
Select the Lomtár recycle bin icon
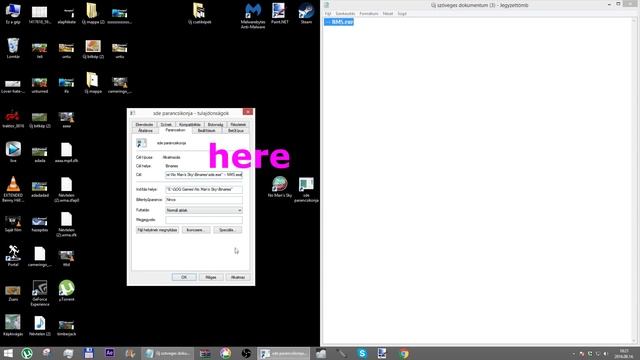pos(13,48)
